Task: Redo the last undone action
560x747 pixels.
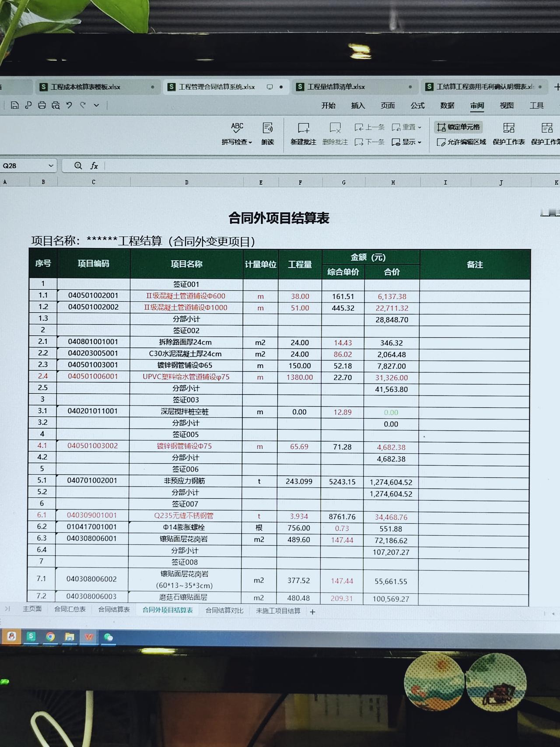Action: [x=83, y=105]
